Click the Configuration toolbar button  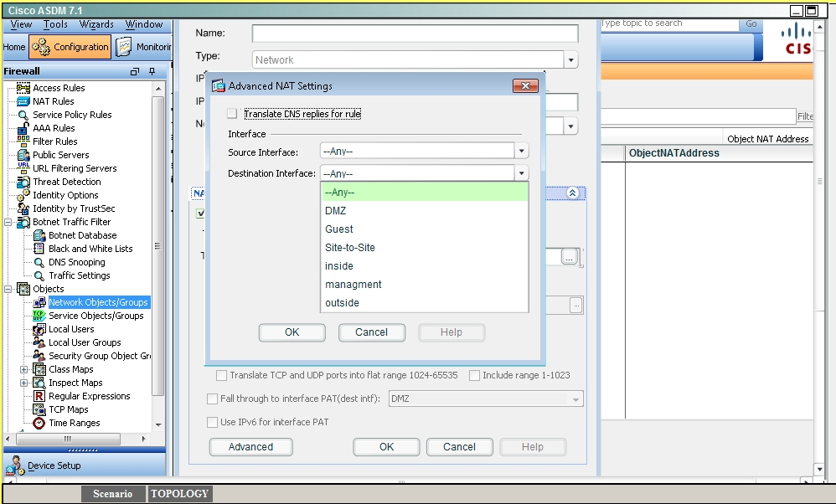click(x=70, y=47)
